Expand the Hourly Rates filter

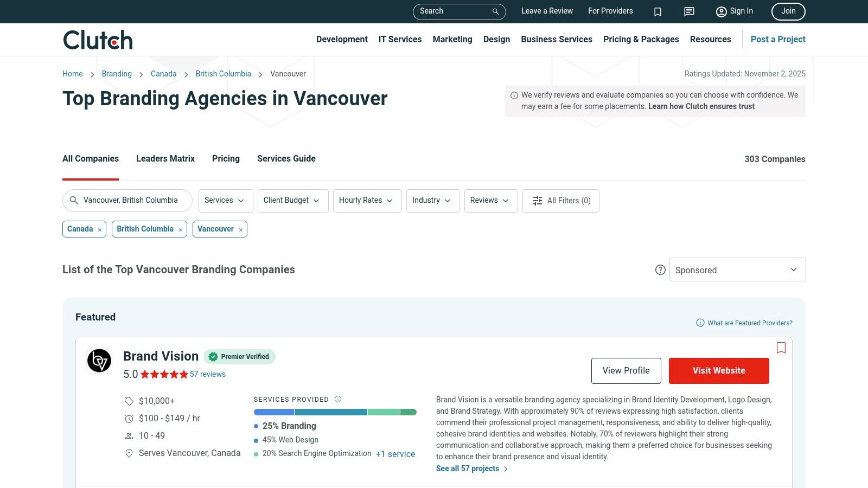click(367, 201)
